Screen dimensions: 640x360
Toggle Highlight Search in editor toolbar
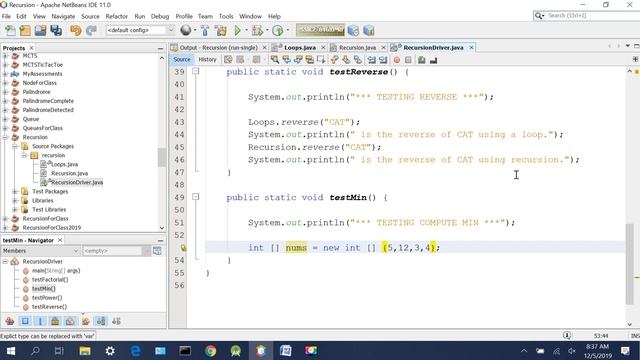(x=310, y=60)
